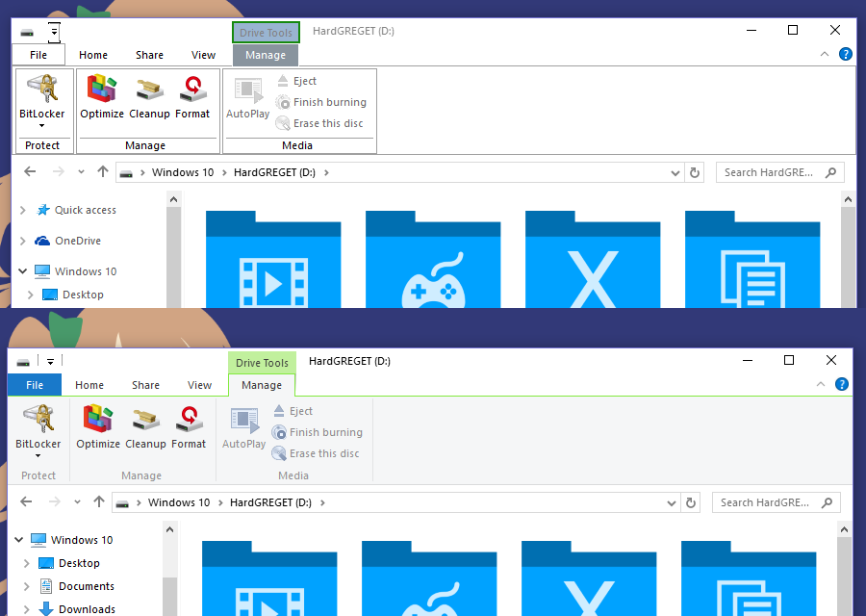Image resolution: width=866 pixels, height=616 pixels.
Task: Go back using the bottom window's back arrow
Action: click(26, 501)
